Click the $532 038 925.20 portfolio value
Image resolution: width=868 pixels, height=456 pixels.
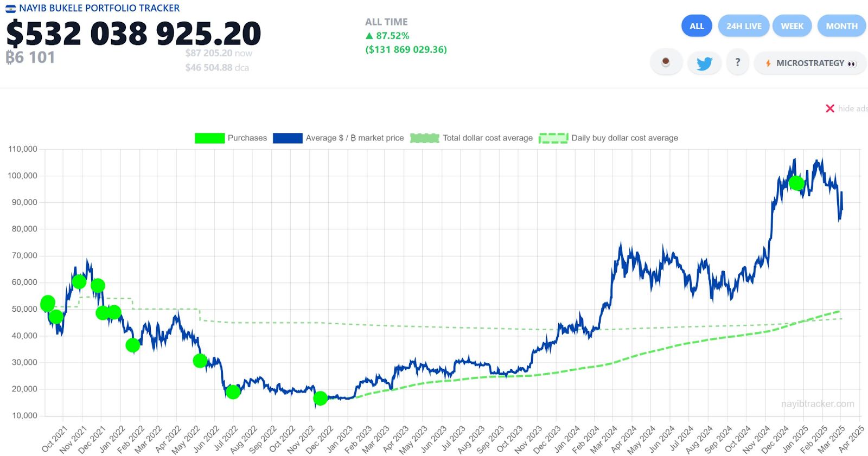tap(133, 33)
